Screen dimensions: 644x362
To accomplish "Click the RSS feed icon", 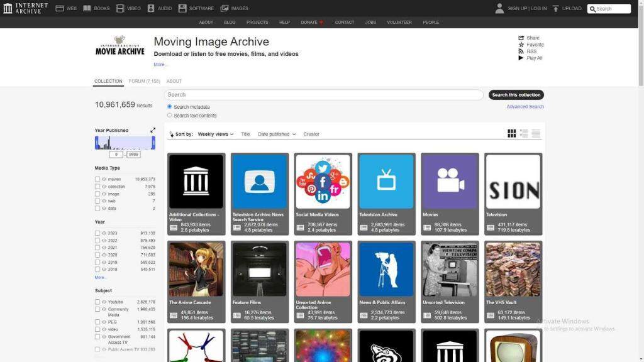I will (521, 52).
